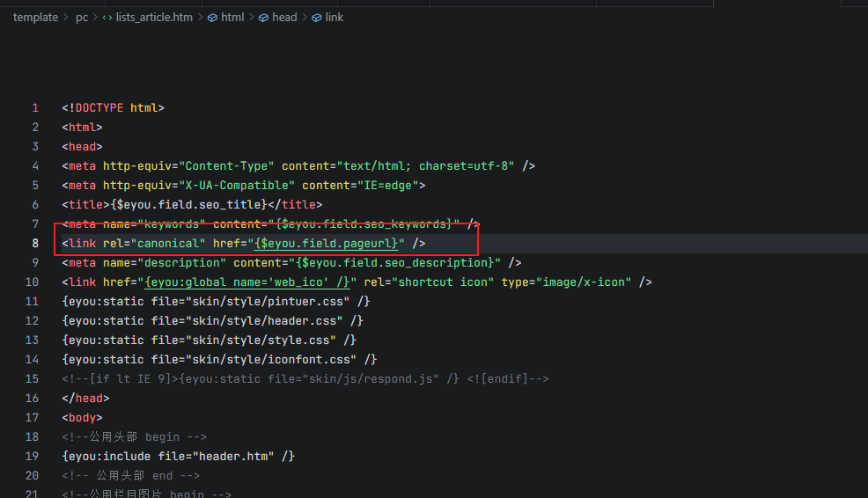868x498 pixels.
Task: Click line number 8 in gutter
Action: (x=35, y=244)
